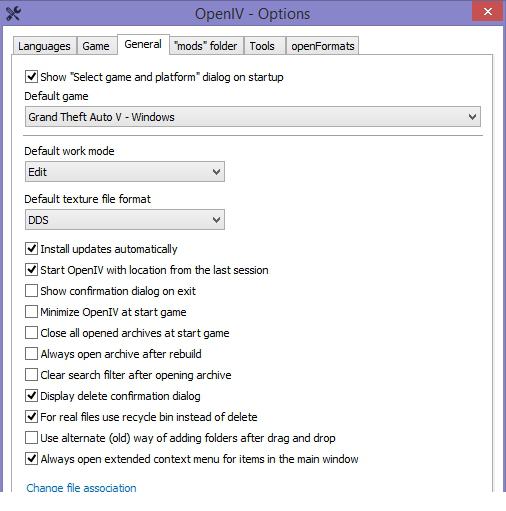The width and height of the screenshot is (506, 511).
Task: Select the General tab
Action: 143,44
